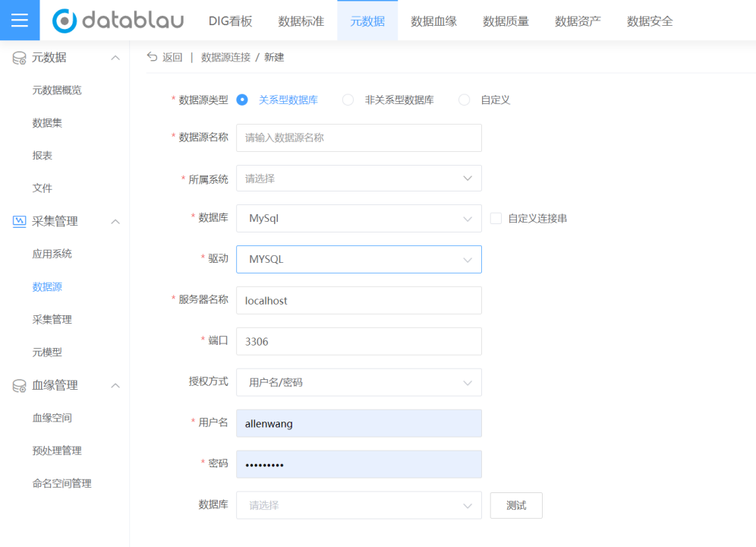Viewport: 756px width, 547px height.
Task: Collapse the 元数据 sidebar group
Action: (x=115, y=58)
